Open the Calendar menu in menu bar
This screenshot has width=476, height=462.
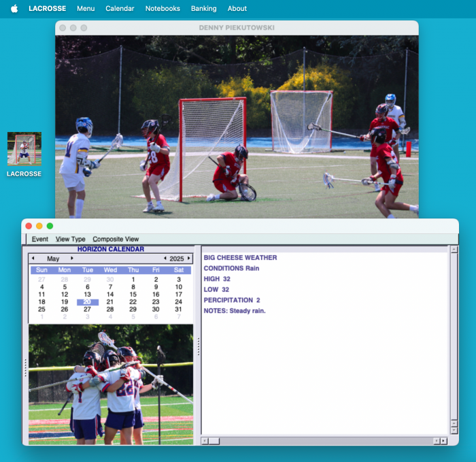point(120,9)
